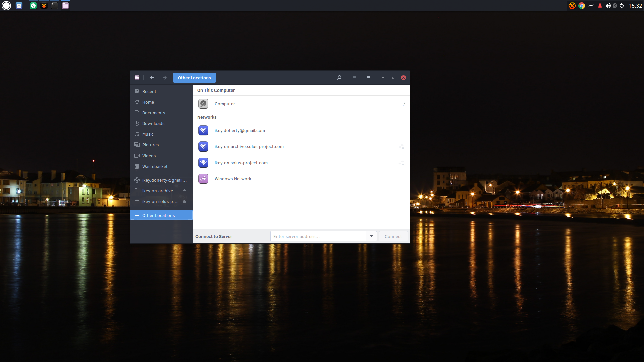Screen dimensions: 644x362
Task: Open HexChat from the panel launcher
Action: (44, 6)
